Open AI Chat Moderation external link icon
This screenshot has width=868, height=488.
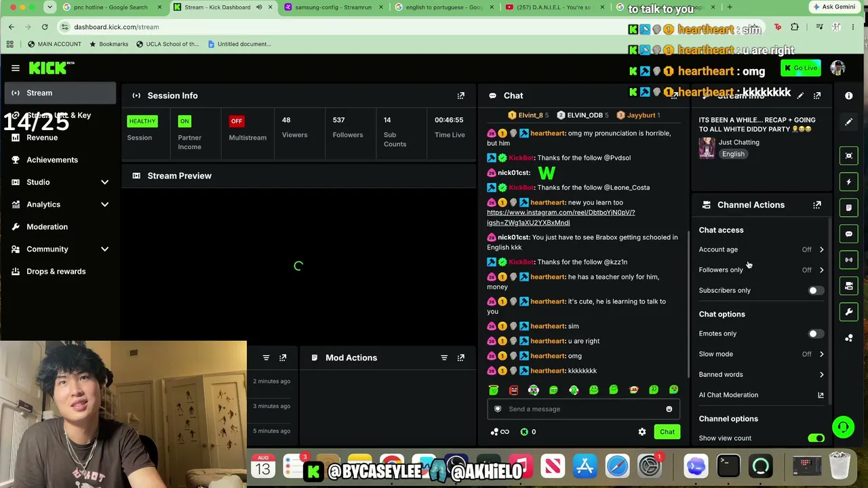(821, 395)
